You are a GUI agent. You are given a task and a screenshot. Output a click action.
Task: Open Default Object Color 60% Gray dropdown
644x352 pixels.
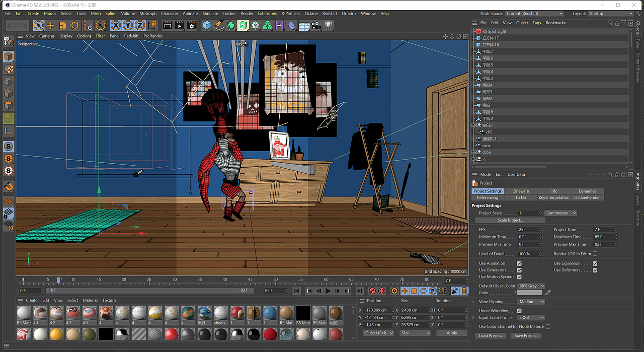(531, 286)
